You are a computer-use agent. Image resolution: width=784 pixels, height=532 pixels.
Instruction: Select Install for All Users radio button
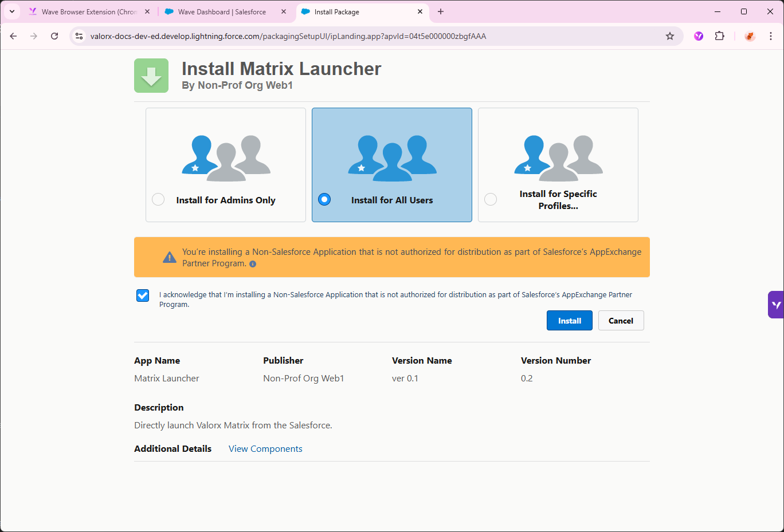(324, 199)
